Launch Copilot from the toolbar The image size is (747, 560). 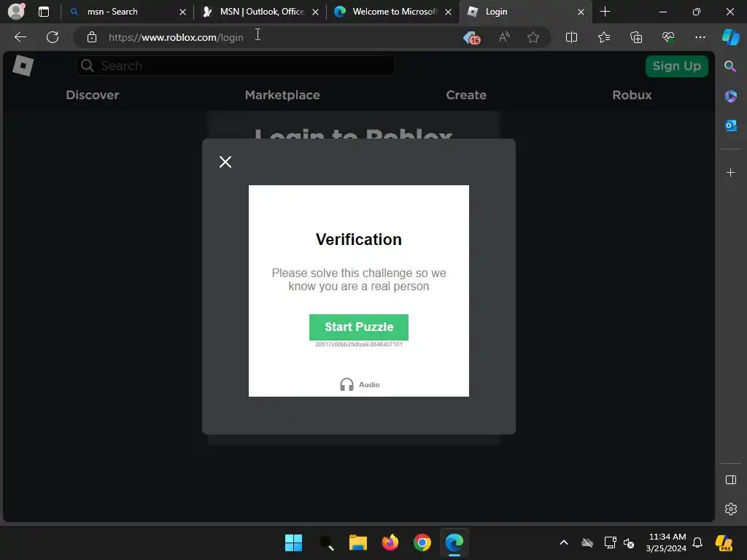click(x=731, y=37)
